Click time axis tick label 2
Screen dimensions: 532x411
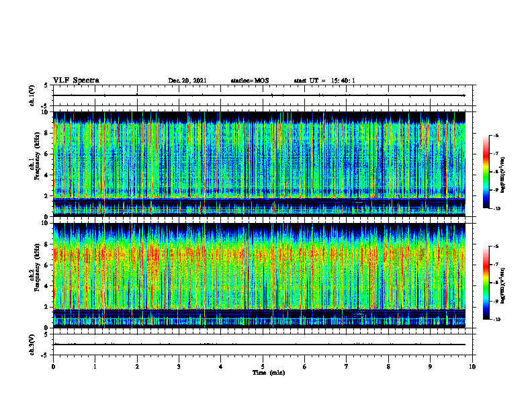click(x=137, y=367)
